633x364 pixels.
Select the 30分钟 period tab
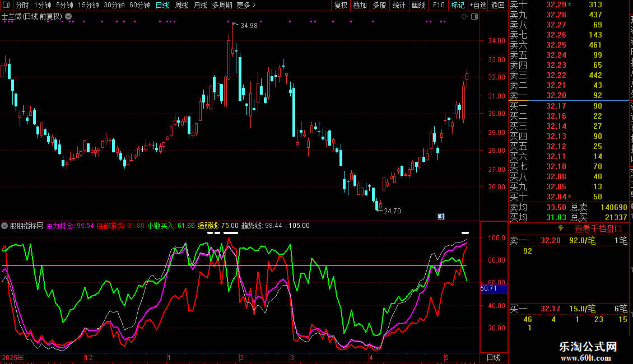point(114,5)
